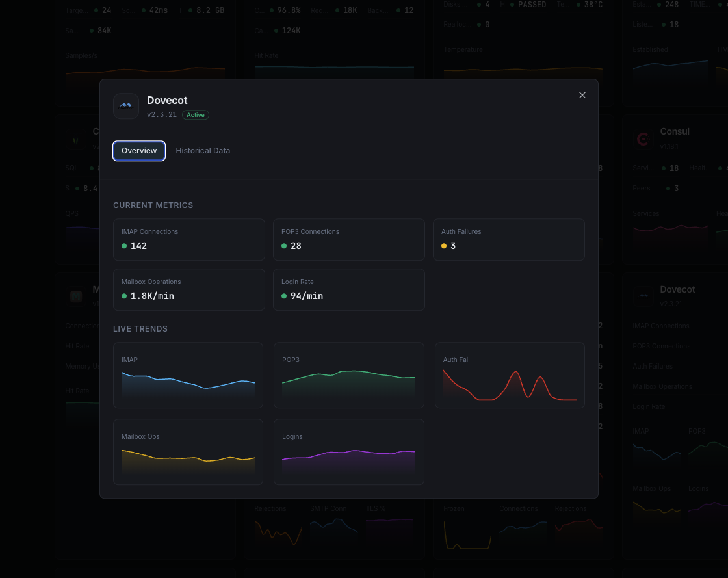This screenshot has width=728, height=578.
Task: Click the Dovecot logo icon in dialog header
Action: 126,106
